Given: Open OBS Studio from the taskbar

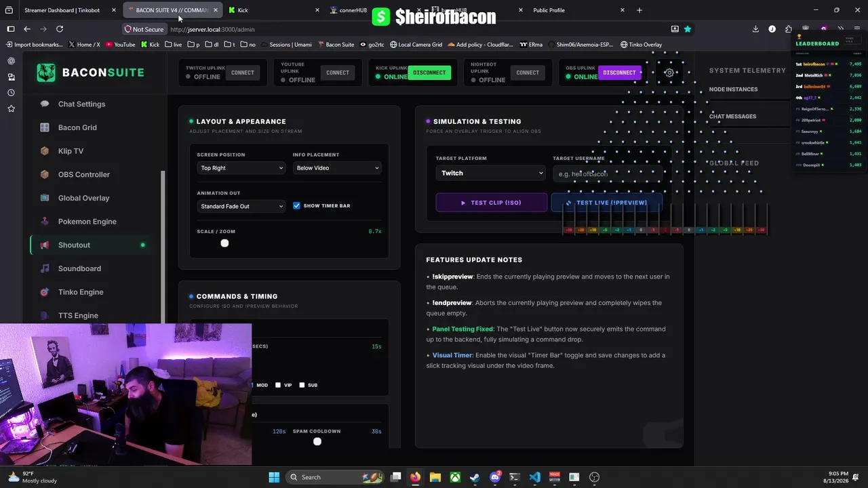Looking at the screenshot, I should 595,477.
